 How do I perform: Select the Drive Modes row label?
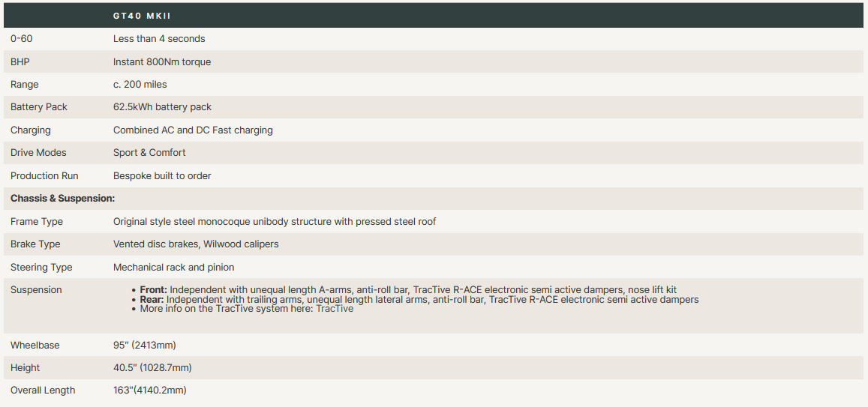(x=38, y=153)
